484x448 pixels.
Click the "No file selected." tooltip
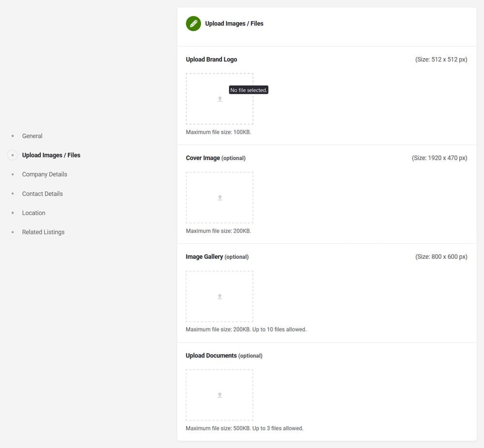(x=249, y=90)
